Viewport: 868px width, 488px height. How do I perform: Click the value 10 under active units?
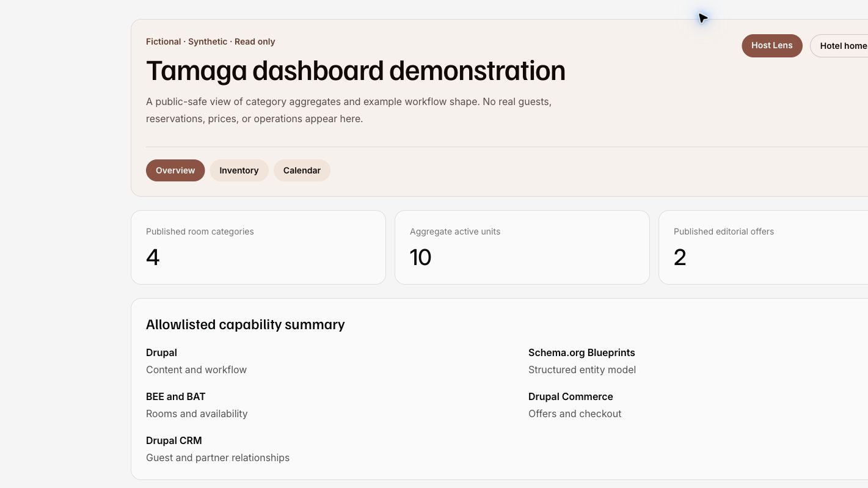(421, 257)
